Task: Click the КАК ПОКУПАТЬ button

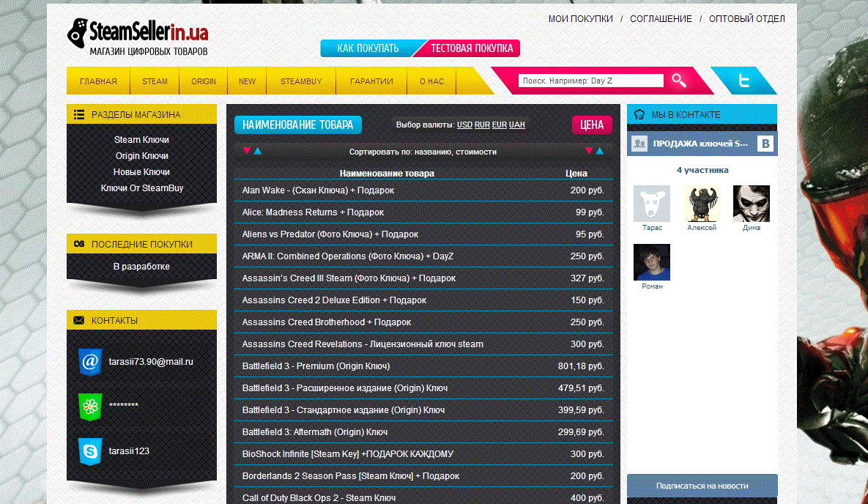Action: (368, 48)
